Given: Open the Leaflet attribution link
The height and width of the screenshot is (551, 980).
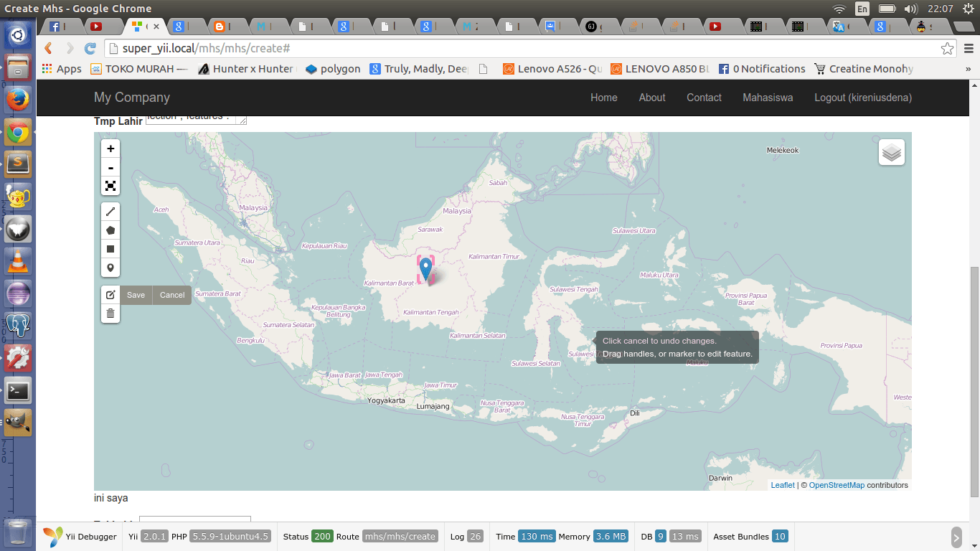Looking at the screenshot, I should point(783,485).
